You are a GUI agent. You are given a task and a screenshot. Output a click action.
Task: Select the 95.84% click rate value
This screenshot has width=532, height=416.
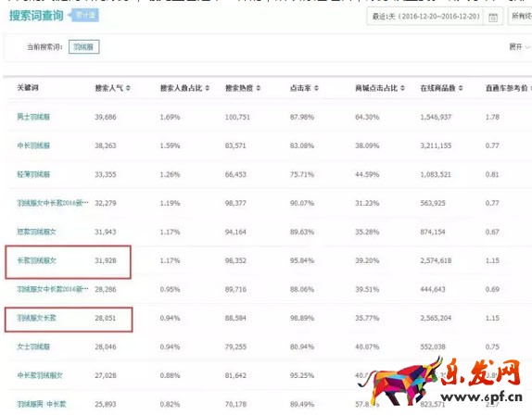(302, 260)
